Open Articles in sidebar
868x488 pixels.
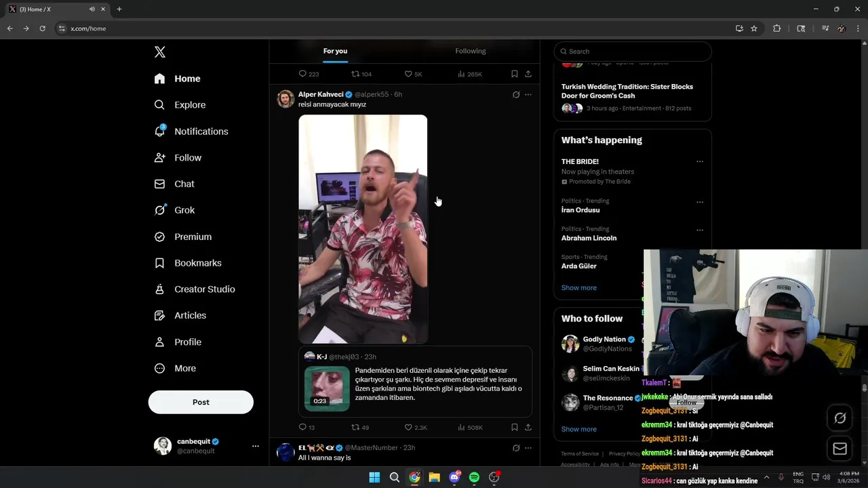pyautogui.click(x=180, y=316)
